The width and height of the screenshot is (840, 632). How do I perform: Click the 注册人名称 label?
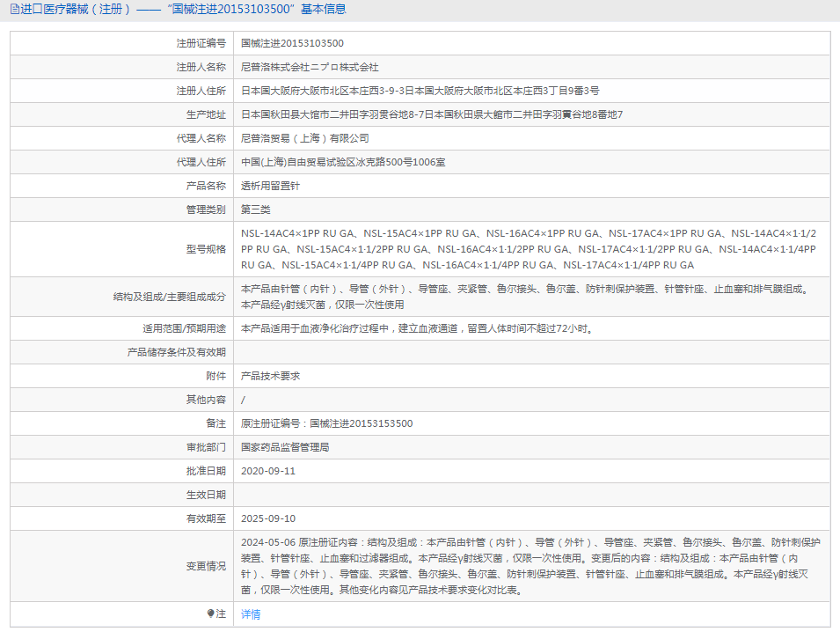tap(201, 67)
